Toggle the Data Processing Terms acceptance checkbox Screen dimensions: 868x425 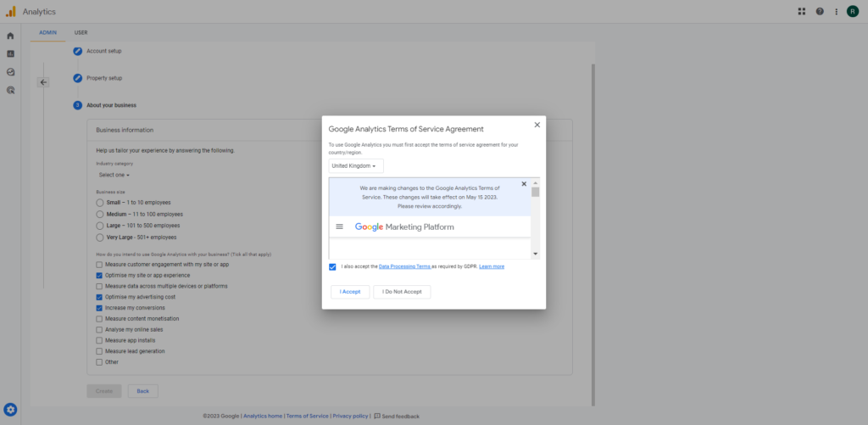[x=332, y=267]
